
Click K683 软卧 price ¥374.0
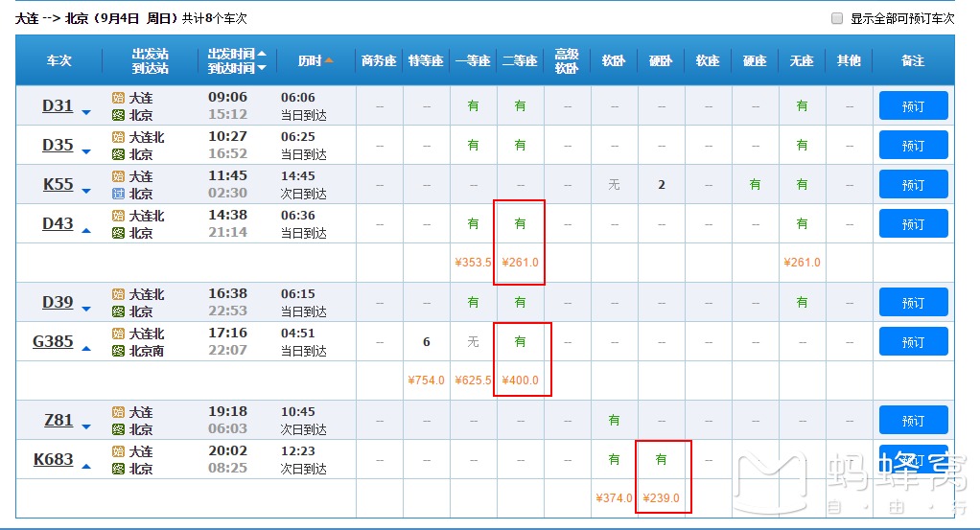click(615, 498)
